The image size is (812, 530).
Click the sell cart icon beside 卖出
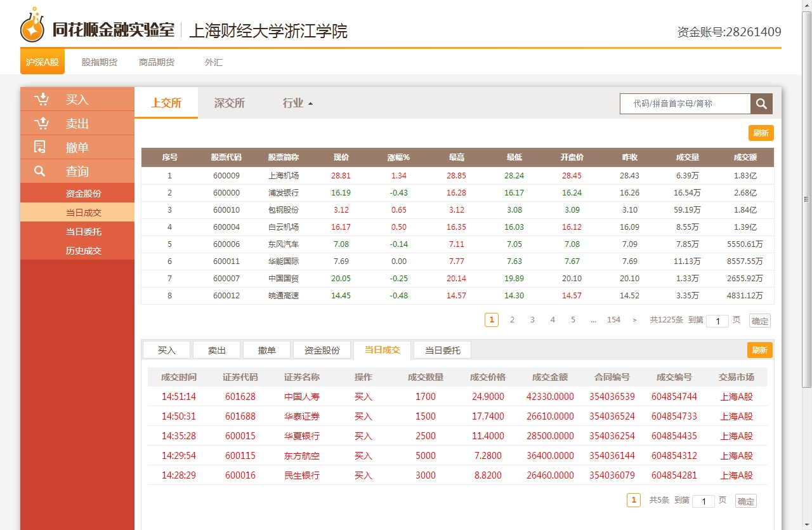pyautogui.click(x=41, y=123)
